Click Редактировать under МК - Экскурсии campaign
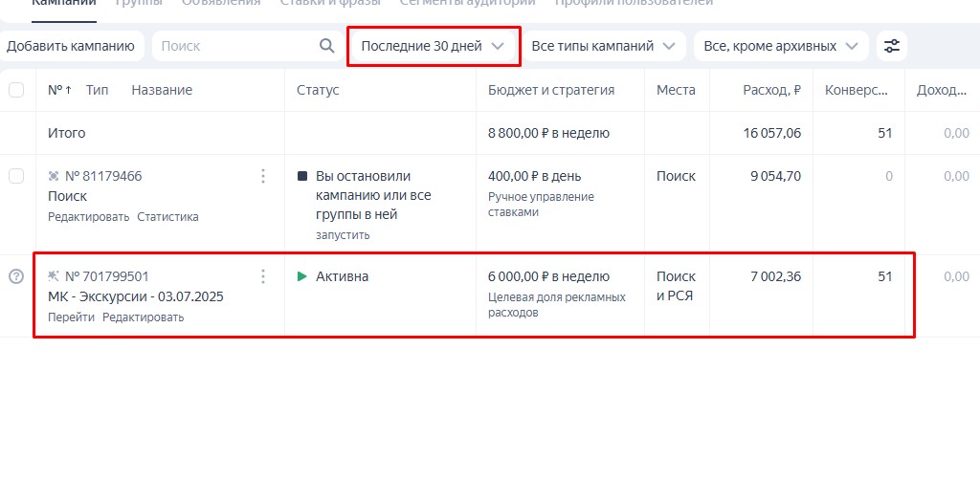The width and height of the screenshot is (980, 503). click(144, 317)
